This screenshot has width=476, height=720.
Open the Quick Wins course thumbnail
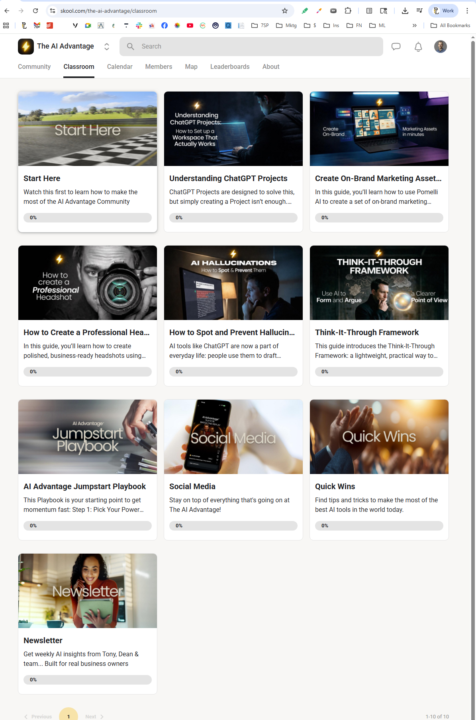(x=379, y=436)
